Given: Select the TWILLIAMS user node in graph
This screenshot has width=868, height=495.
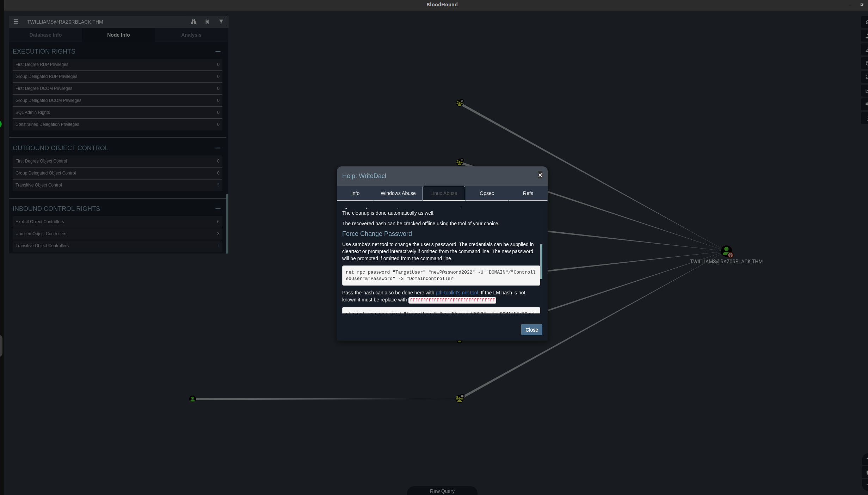Looking at the screenshot, I should [x=726, y=251].
